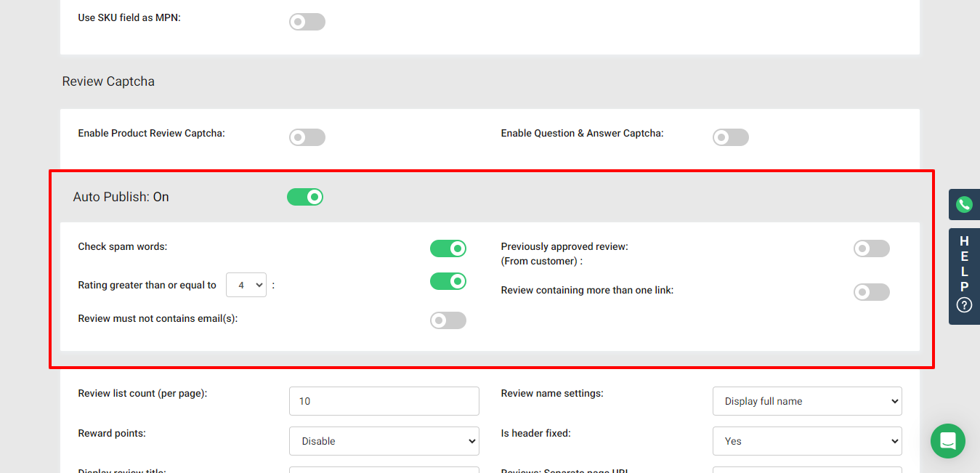Screen dimensions: 980x473
Task: Click the Review list count (per page) label
Action: (142, 393)
